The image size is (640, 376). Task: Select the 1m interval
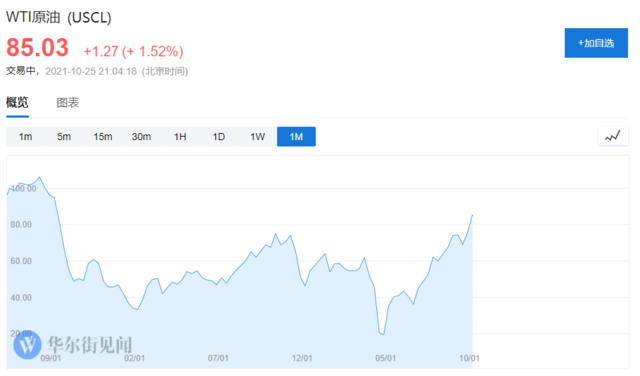click(25, 137)
